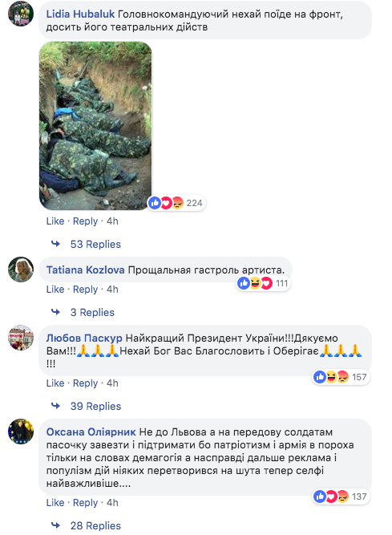Open Любов Паскур's profile avatar

pos(21,338)
